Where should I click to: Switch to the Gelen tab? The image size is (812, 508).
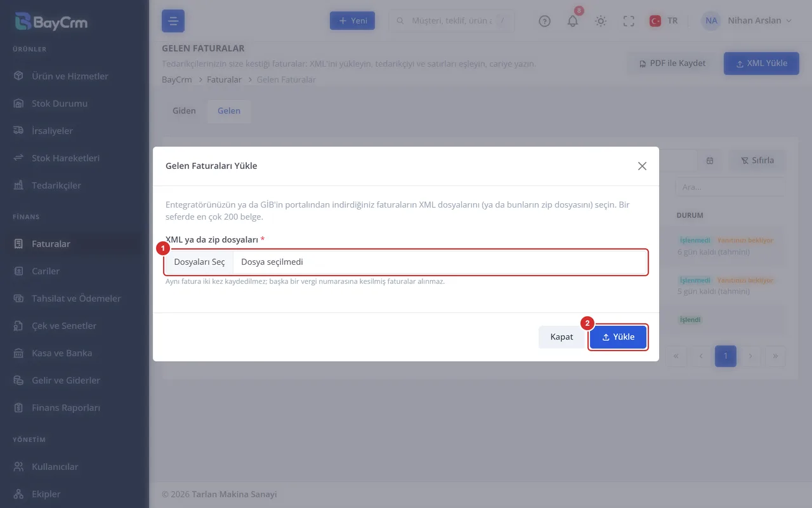tap(229, 110)
